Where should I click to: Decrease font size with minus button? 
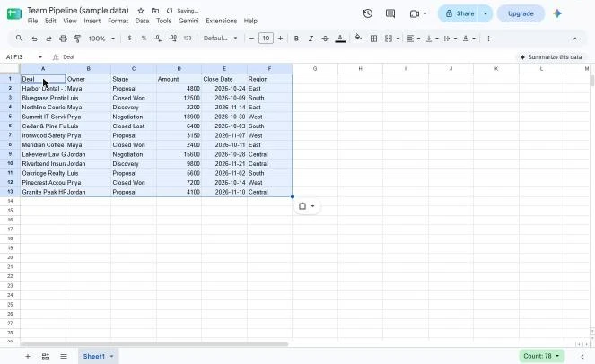251,39
